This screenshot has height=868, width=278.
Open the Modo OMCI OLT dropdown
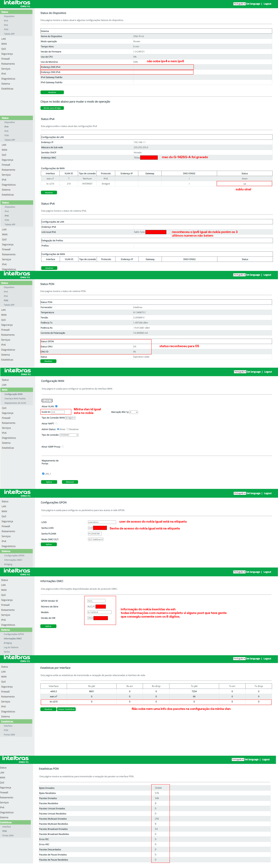tap(95, 539)
